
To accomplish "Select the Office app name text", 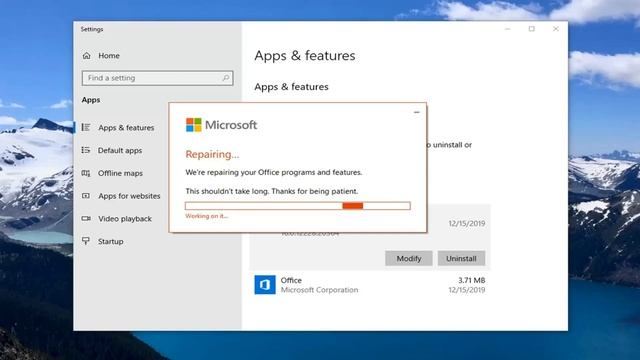I will pos(291,280).
